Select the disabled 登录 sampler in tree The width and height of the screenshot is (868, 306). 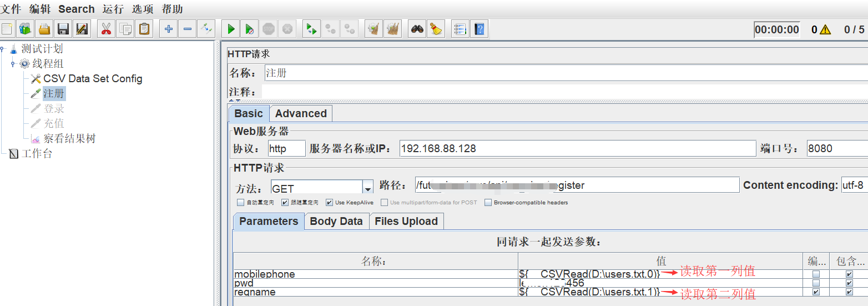pos(54,109)
